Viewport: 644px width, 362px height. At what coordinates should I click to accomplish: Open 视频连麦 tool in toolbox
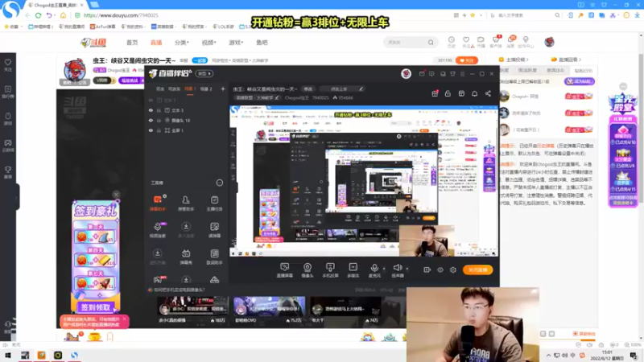click(x=157, y=230)
